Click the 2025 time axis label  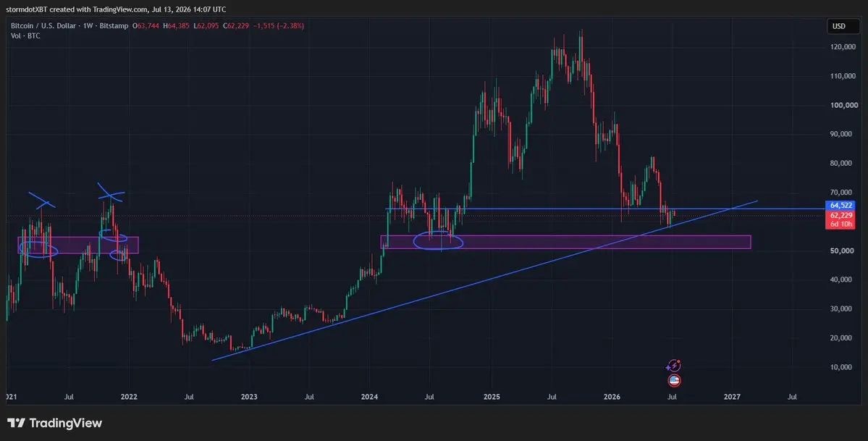[x=492, y=397]
